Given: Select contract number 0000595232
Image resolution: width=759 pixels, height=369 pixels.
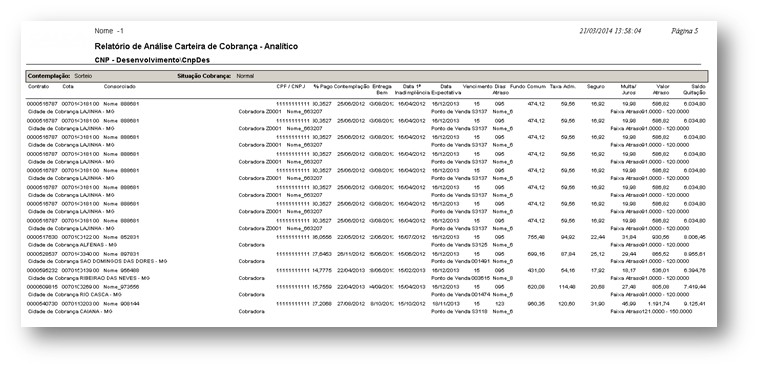Looking at the screenshot, I should 42,270.
